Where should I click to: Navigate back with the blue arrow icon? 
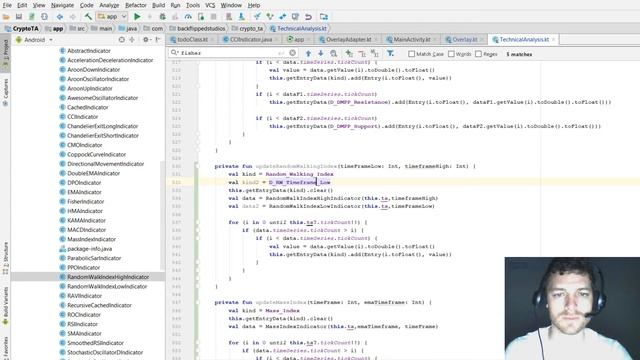point(60,17)
